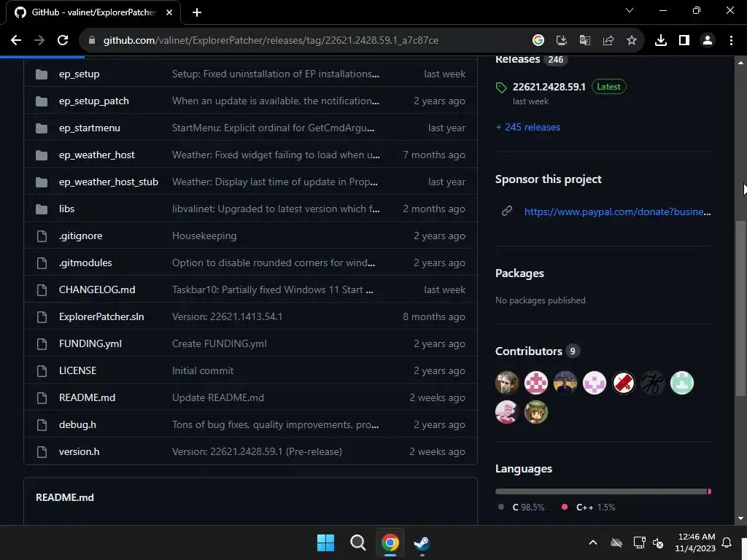Viewport: 747px width, 560px height.
Task: Open README.md in the file list
Action: tap(88, 397)
